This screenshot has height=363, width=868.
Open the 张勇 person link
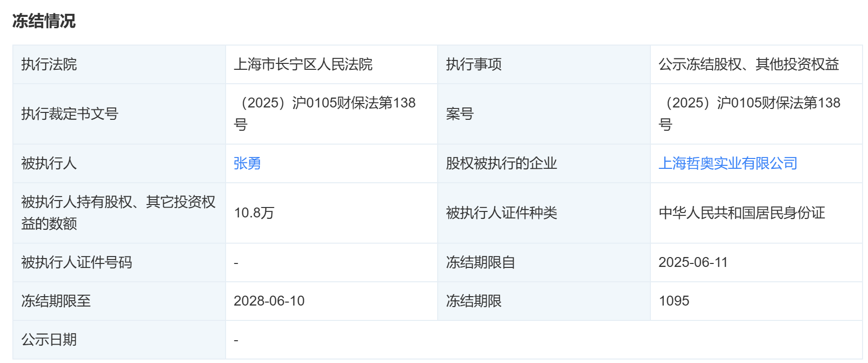click(247, 163)
